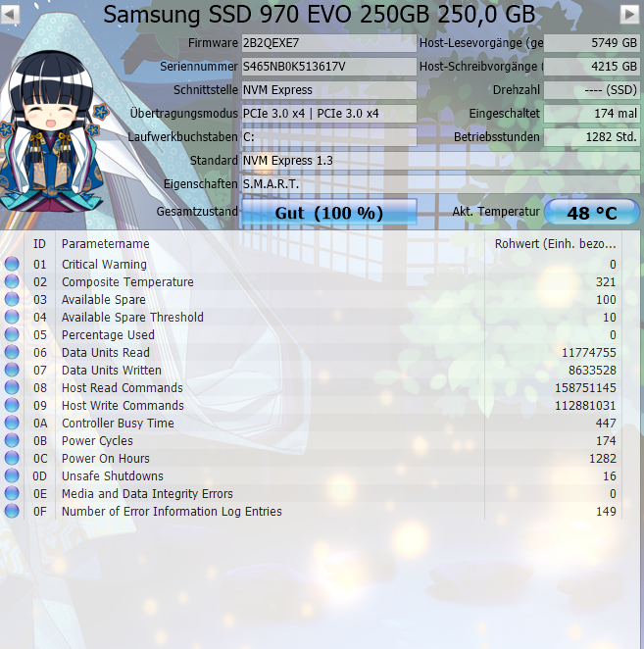This screenshot has width=644, height=649.
Task: Select the Power Cycles row text
Action: (x=97, y=441)
